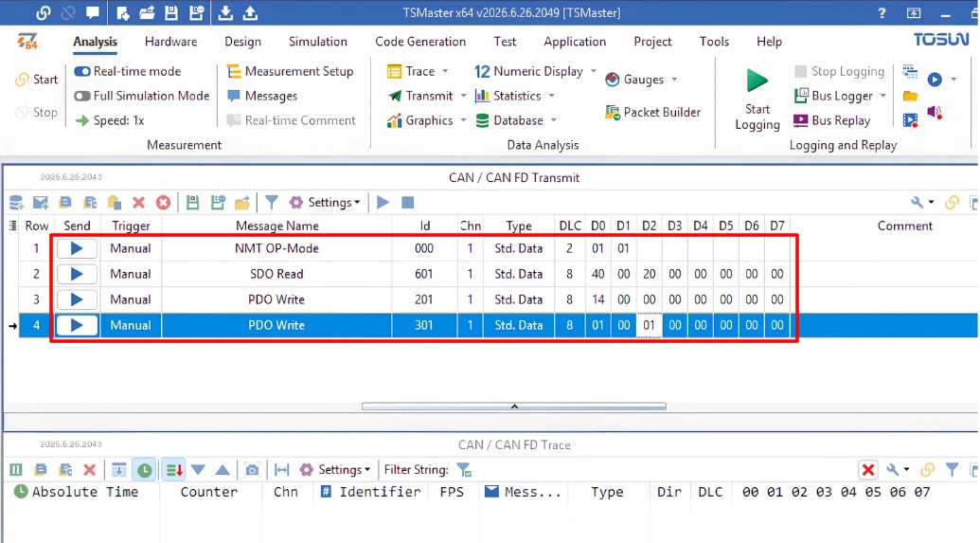Image resolution: width=980 pixels, height=543 pixels.
Task: Open the Graphics dropdown arrow
Action: click(x=463, y=120)
